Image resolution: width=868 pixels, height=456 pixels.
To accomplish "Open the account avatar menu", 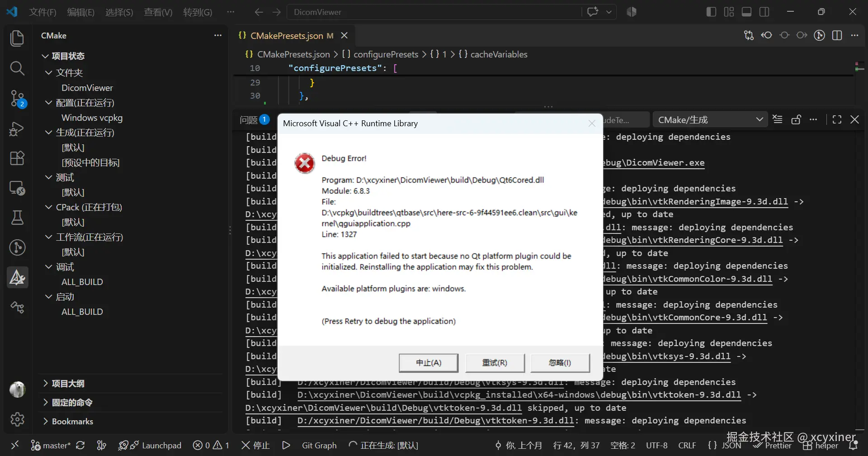I will (17, 389).
